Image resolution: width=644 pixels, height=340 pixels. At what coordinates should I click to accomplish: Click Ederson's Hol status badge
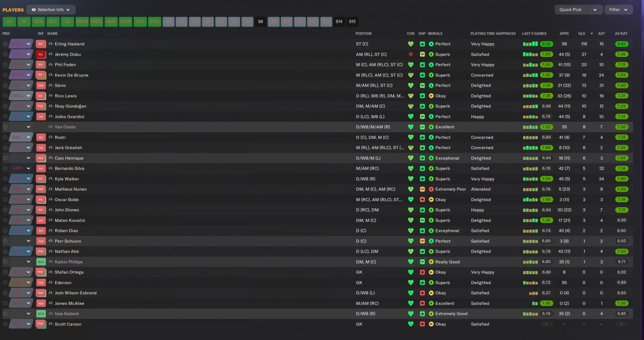[x=41, y=283]
